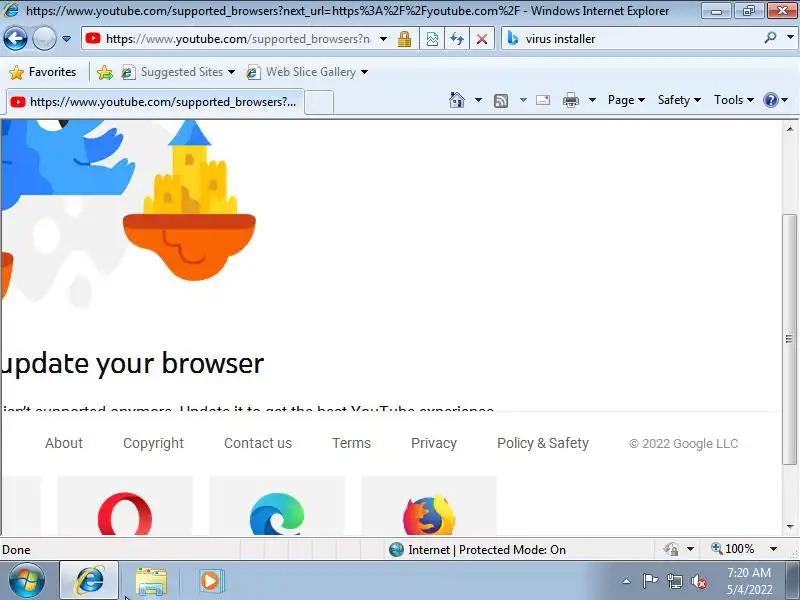Click the Help question mark icon
The width and height of the screenshot is (800, 600).
pos(770,100)
